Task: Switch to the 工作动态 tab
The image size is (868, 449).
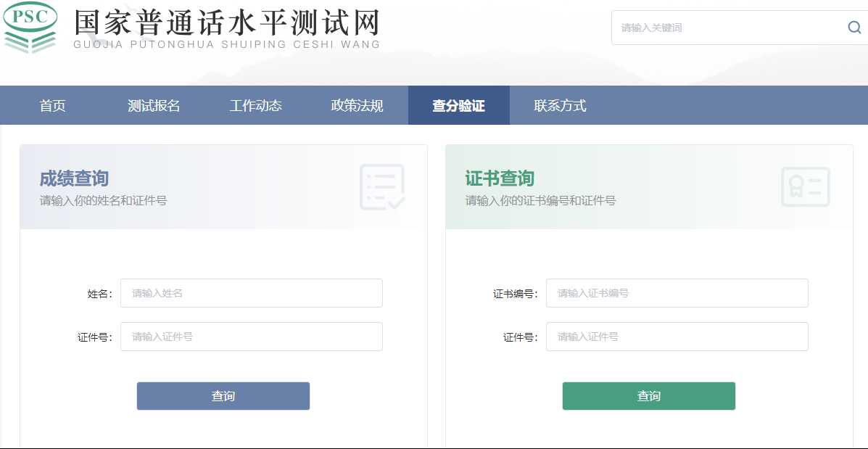Action: [255, 106]
